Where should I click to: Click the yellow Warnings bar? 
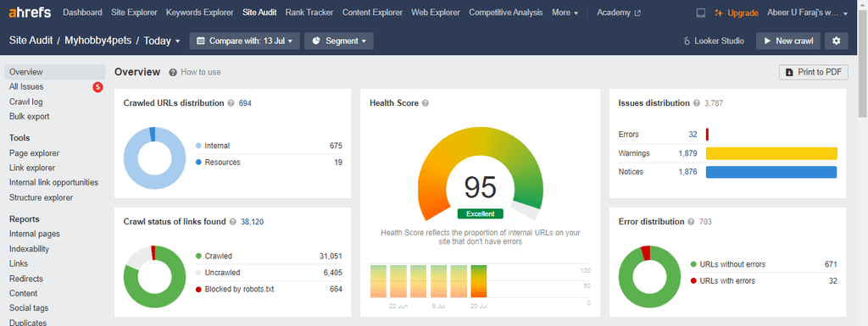click(771, 153)
